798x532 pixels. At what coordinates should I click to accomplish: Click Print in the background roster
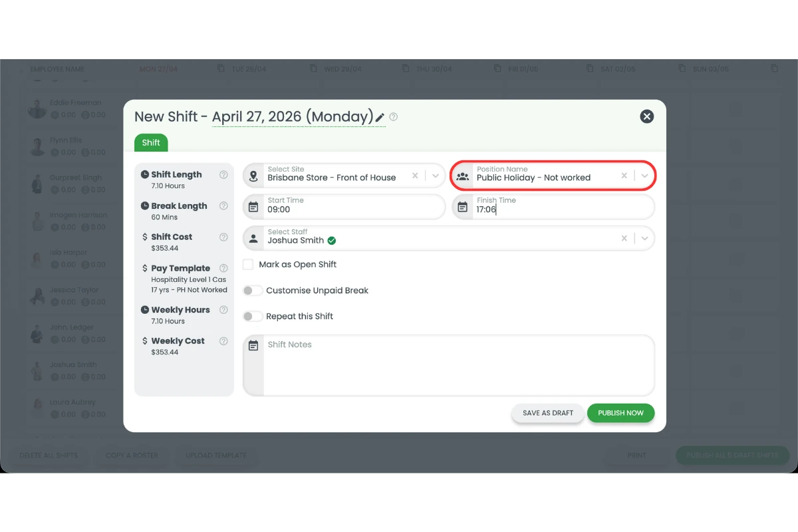636,456
